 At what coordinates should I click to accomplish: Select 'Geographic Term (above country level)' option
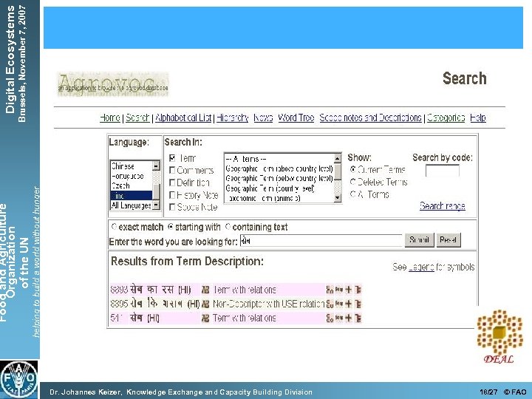(279, 168)
